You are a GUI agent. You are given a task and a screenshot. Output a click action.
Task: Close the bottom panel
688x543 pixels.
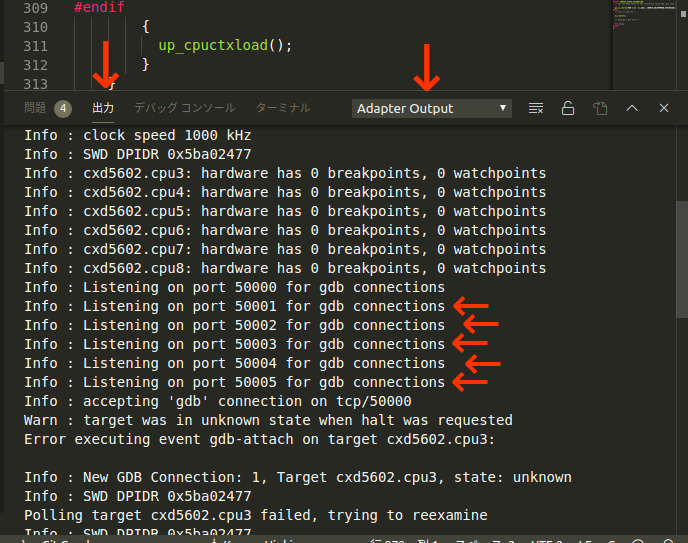(664, 108)
